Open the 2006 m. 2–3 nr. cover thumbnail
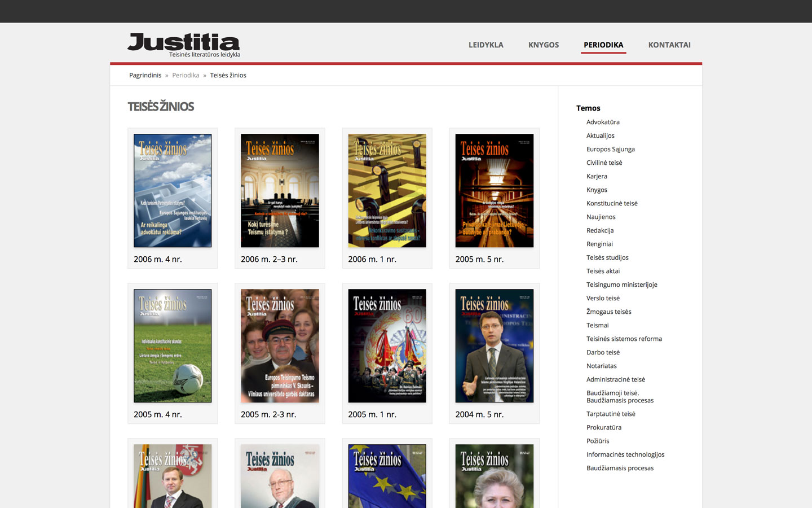Image resolution: width=812 pixels, height=508 pixels. click(x=280, y=191)
